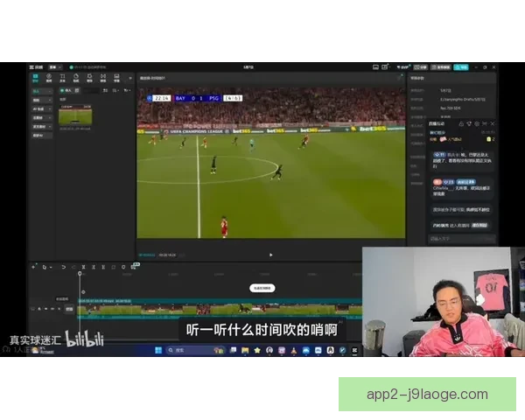Open the filter dropdown in media panel
The height and width of the screenshot is (420, 525).
[127, 90]
